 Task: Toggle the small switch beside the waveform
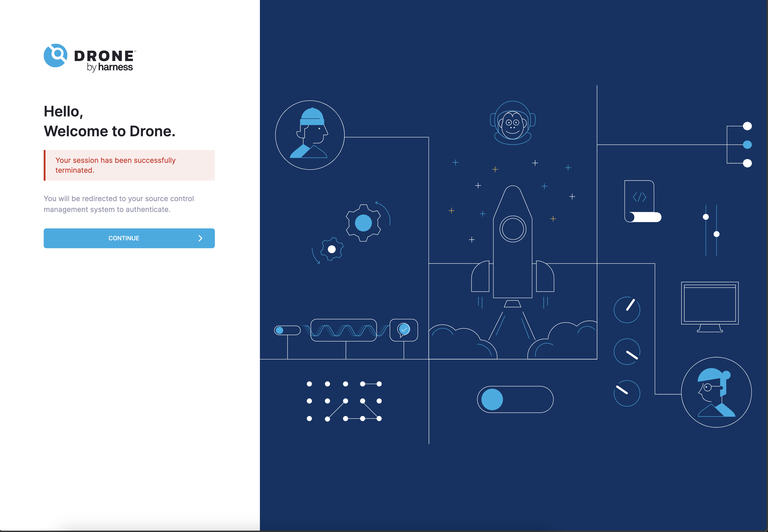tap(287, 330)
